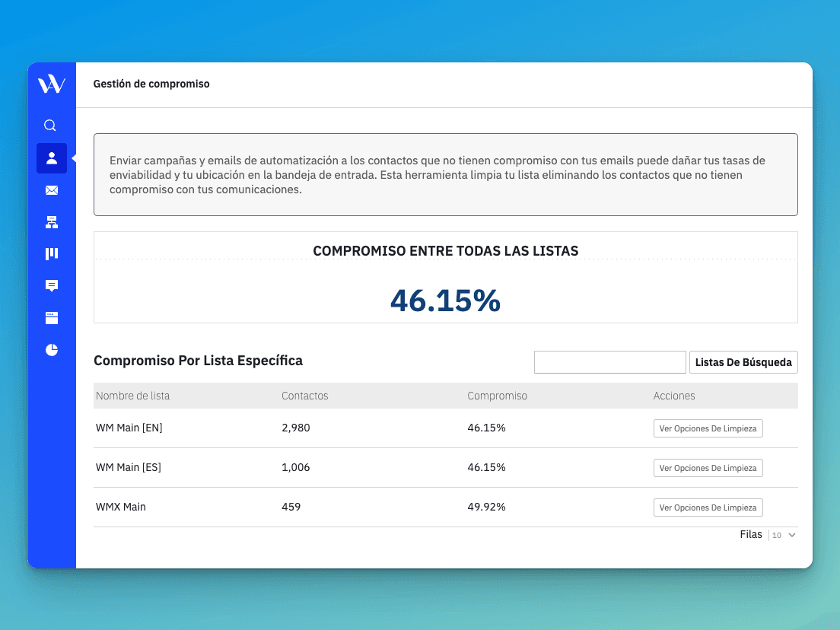Click the ActiveCampaign logo in sidebar
Screen dimensions: 840x630
pos(52,84)
